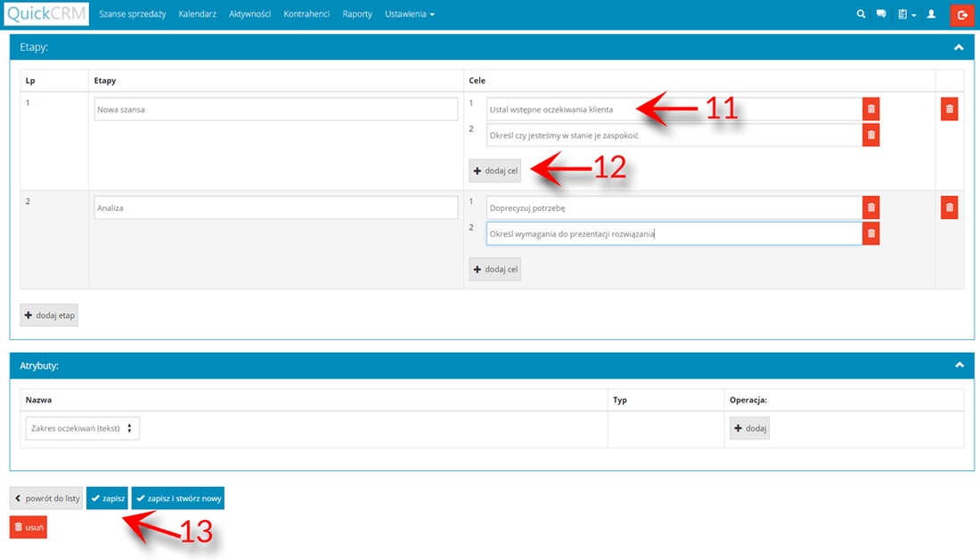The height and width of the screenshot is (560, 980).
Task: Focus the 'Analiza' stage name field
Action: [275, 207]
